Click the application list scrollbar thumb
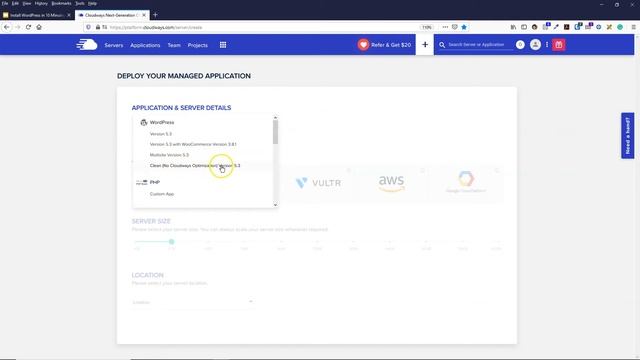Screen dimensions: 640x360 (276, 132)
